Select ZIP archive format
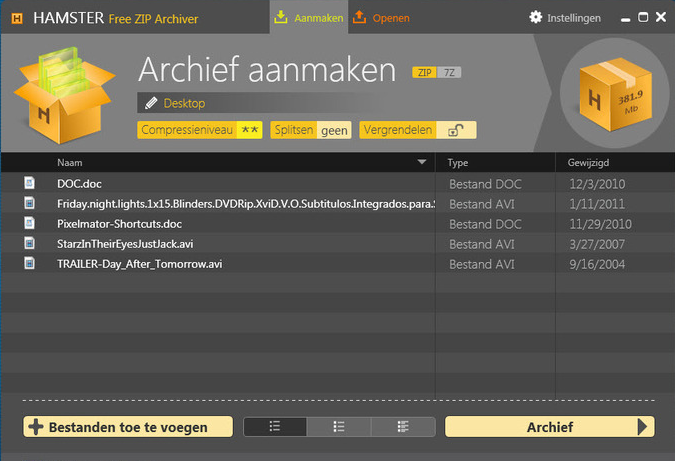 [424, 73]
